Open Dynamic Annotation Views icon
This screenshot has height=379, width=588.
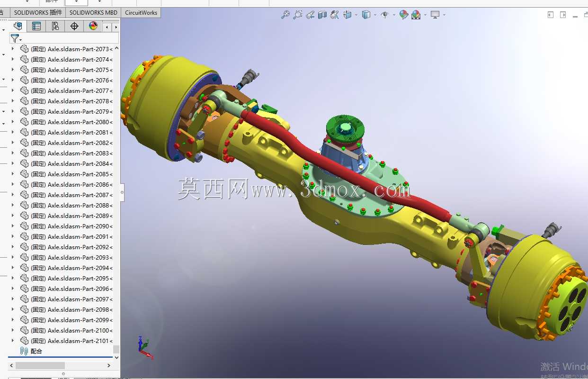(335, 15)
